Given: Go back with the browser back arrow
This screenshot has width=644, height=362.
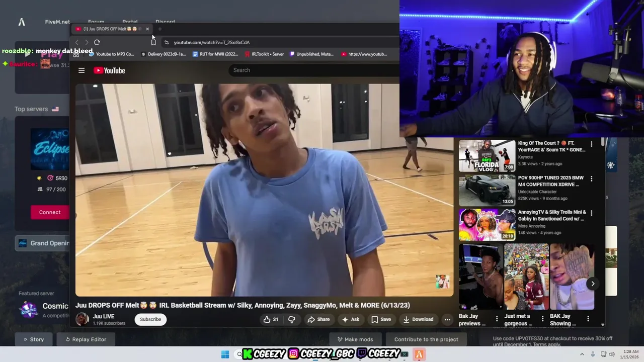Looking at the screenshot, I should [76, 43].
